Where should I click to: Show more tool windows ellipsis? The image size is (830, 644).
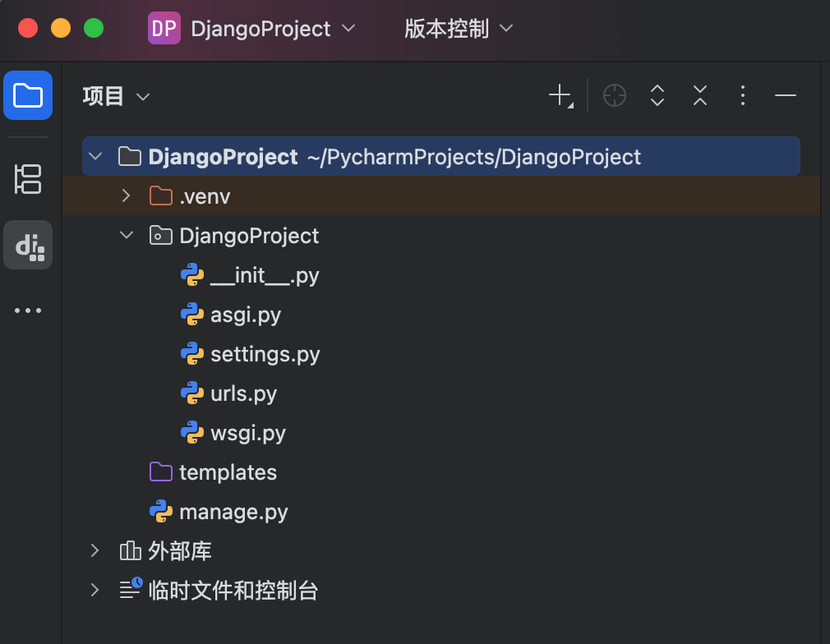pos(28,310)
